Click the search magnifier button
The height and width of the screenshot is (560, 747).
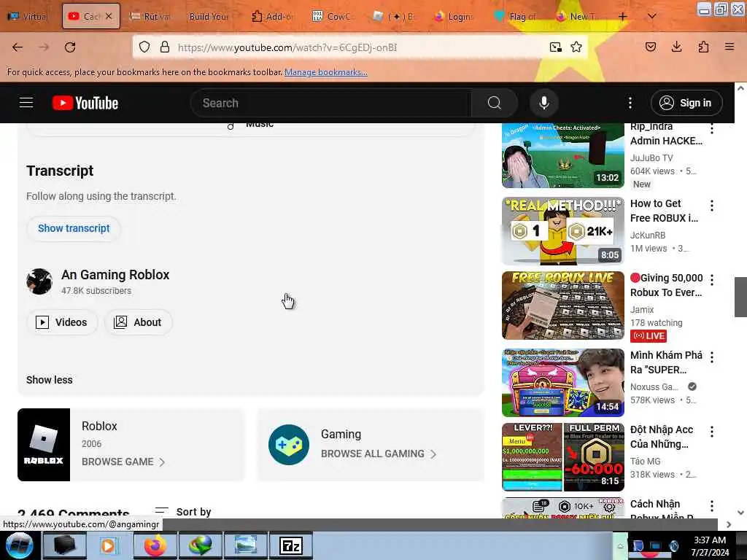tap(495, 103)
